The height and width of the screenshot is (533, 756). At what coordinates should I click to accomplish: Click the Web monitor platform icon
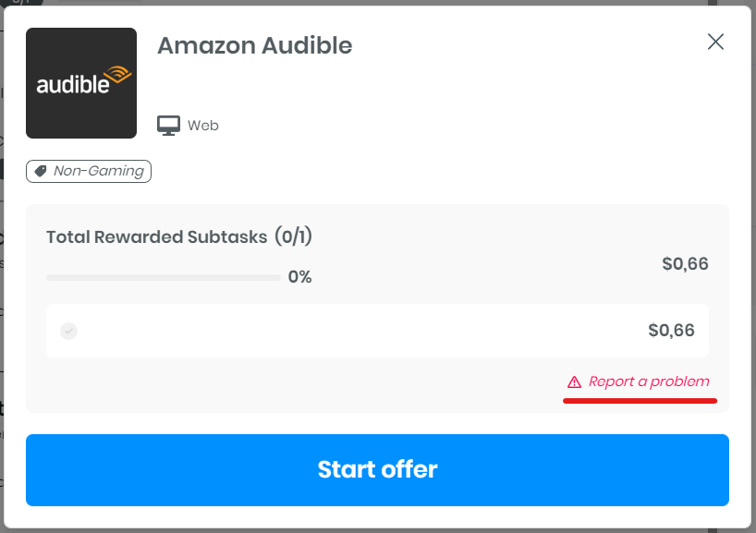coord(168,126)
